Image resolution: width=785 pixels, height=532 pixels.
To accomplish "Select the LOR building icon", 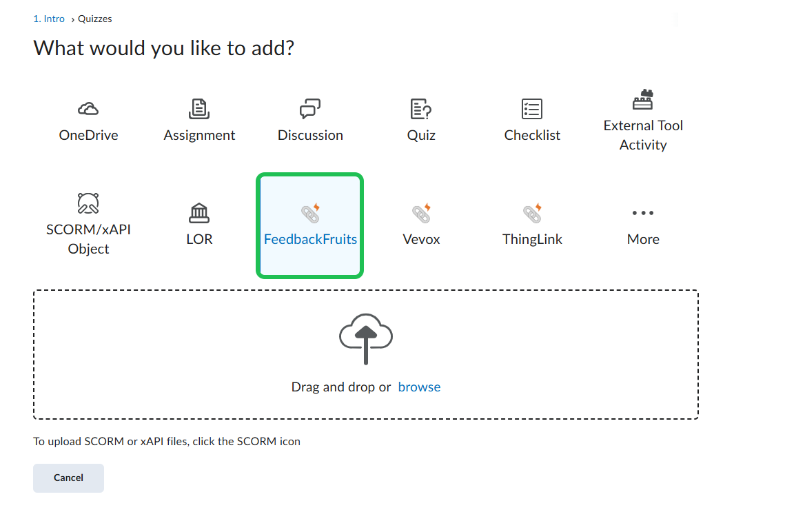I will coord(199,213).
